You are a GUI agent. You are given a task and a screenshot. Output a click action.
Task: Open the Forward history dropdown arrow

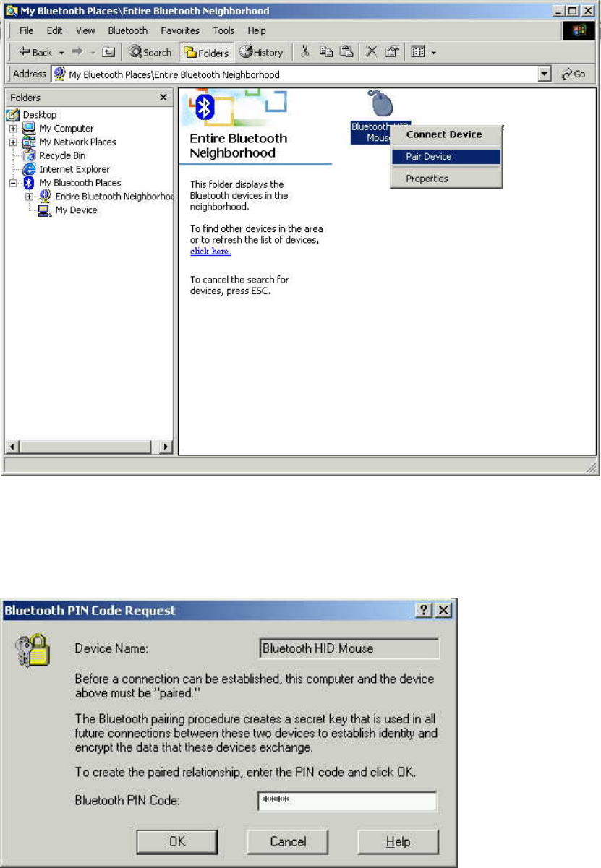[x=91, y=52]
